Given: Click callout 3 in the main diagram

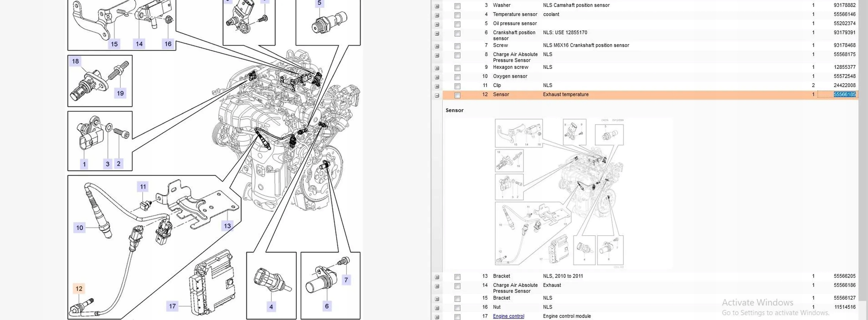Looking at the screenshot, I should 108,164.
